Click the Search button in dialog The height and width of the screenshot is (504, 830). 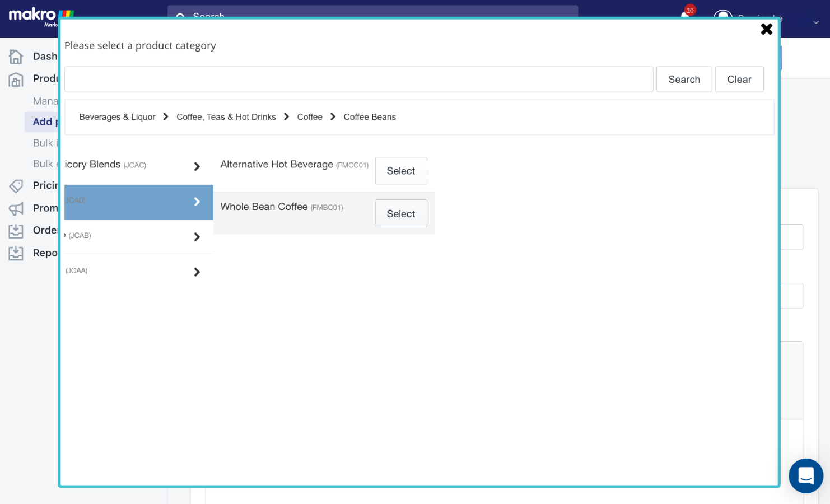(x=684, y=80)
